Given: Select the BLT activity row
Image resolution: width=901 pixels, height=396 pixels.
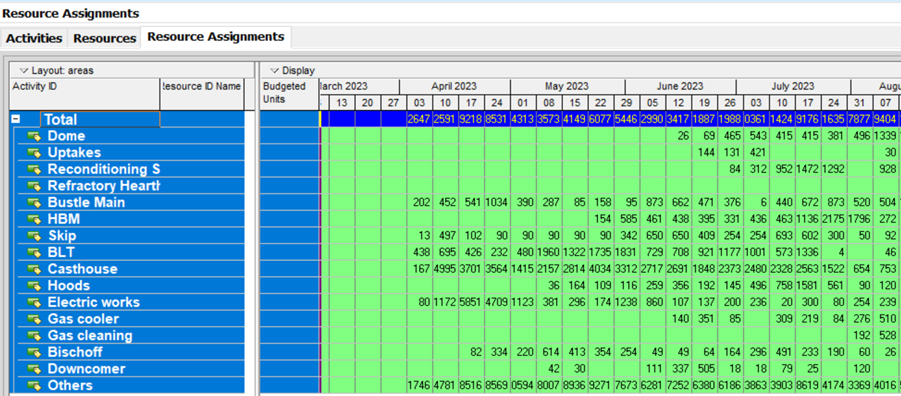Looking at the screenshot, I should (x=129, y=252).
